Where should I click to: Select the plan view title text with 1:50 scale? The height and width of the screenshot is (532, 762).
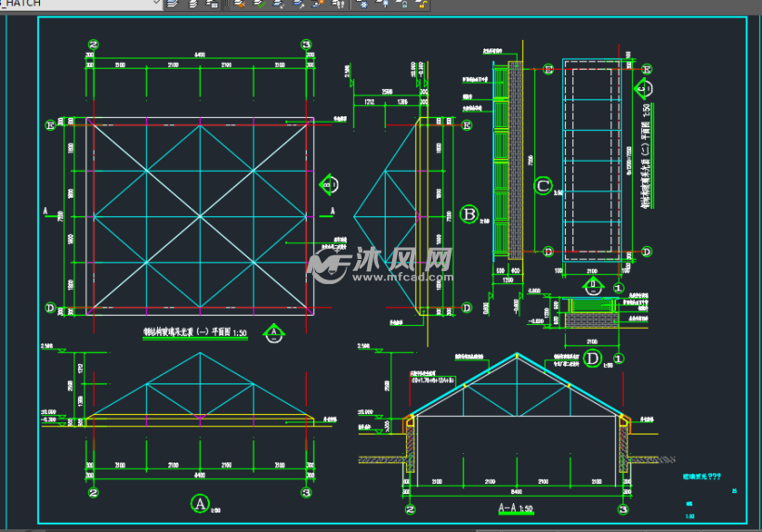pos(193,331)
